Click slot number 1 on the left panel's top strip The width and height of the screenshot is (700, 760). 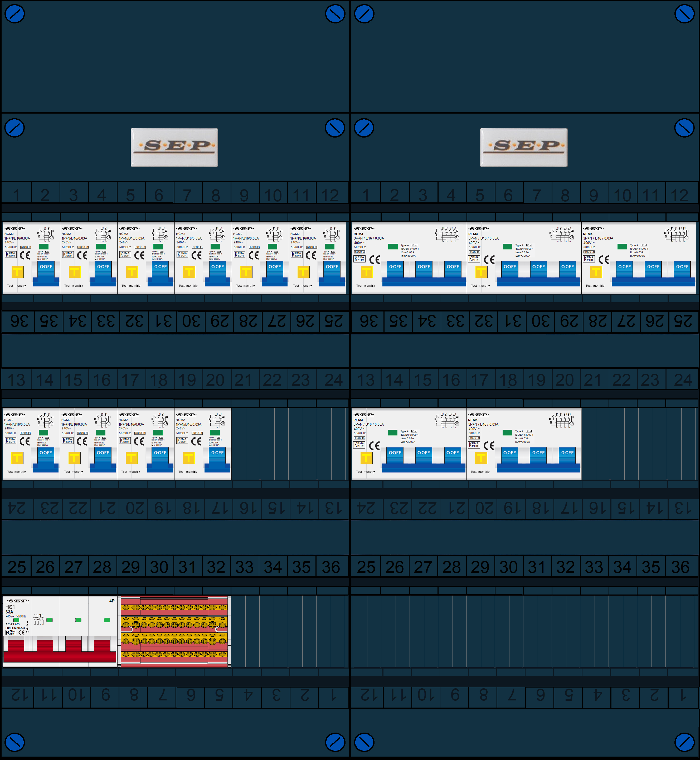(x=16, y=195)
